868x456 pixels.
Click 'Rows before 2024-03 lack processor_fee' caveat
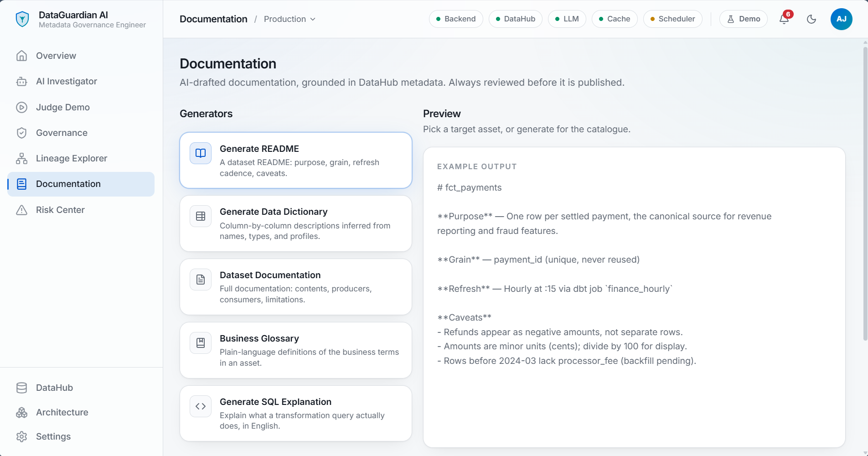click(567, 361)
